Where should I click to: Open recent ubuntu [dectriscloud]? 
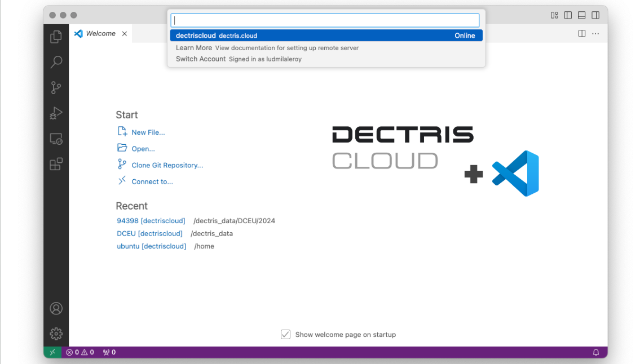pos(151,246)
